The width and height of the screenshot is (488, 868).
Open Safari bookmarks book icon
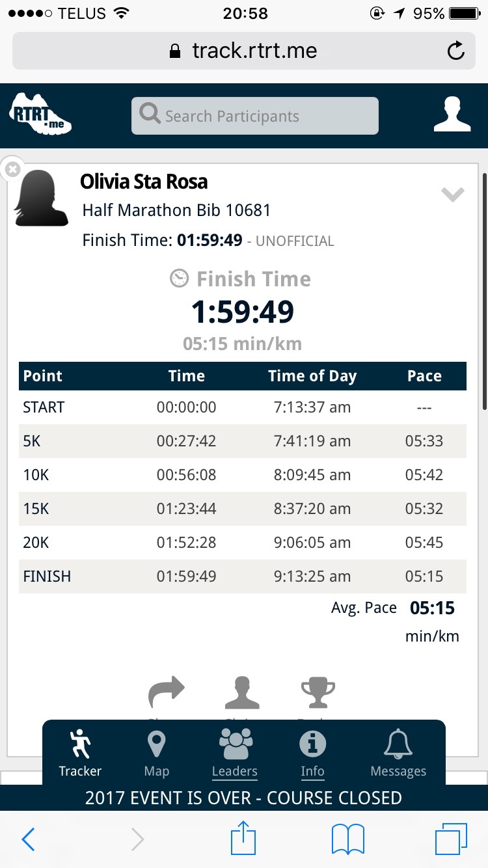(x=348, y=839)
